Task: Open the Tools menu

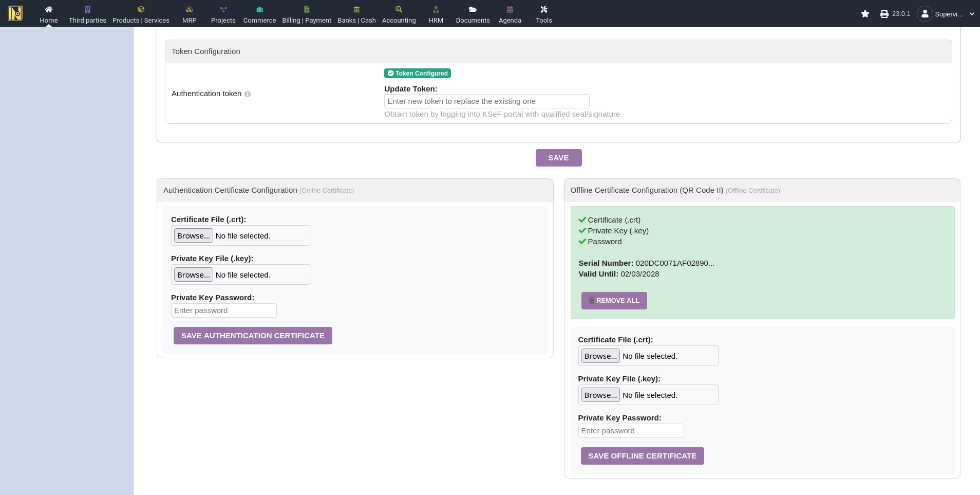Action: coord(543,14)
